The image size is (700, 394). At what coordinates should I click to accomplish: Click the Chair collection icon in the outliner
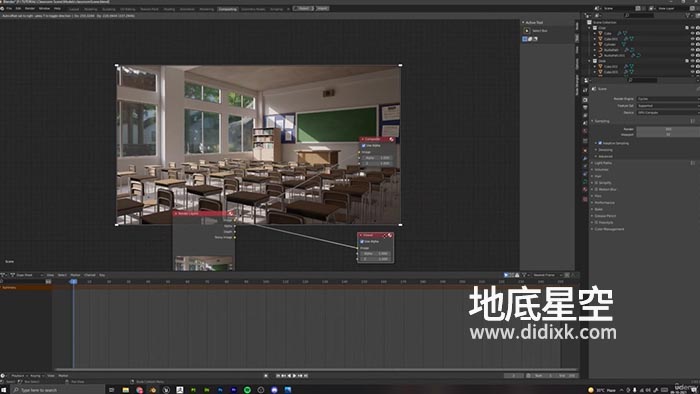point(595,28)
